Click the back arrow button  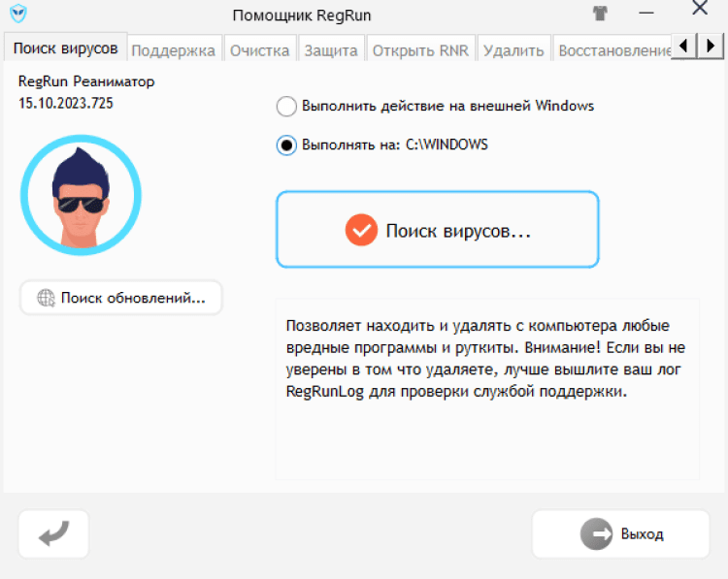pos(53,534)
